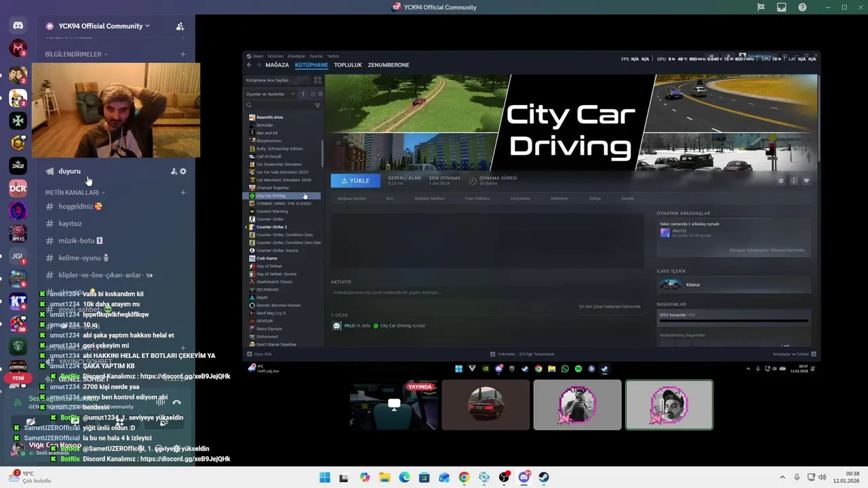Viewport: 868px width, 488px height.
Task: Open kelime-oyunu text channel
Action: (x=83, y=258)
